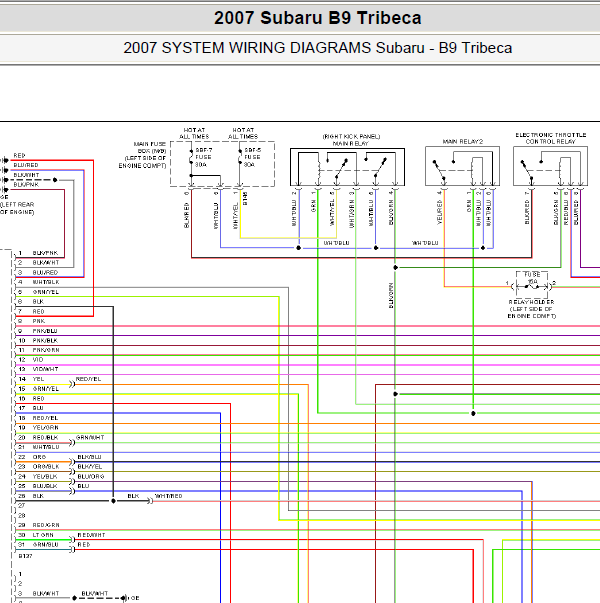Click connector pin '29 RED/GRN'
This screenshot has height=603, width=600.
point(38,525)
